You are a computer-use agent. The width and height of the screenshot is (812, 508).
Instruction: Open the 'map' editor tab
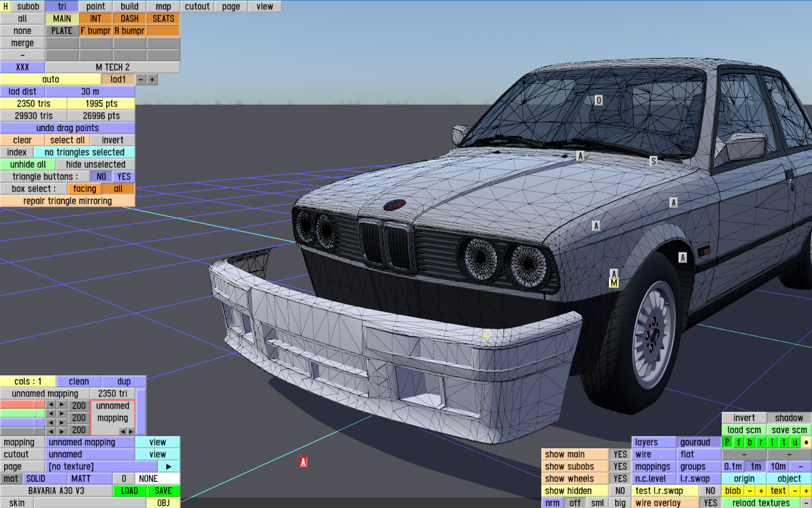pos(164,6)
